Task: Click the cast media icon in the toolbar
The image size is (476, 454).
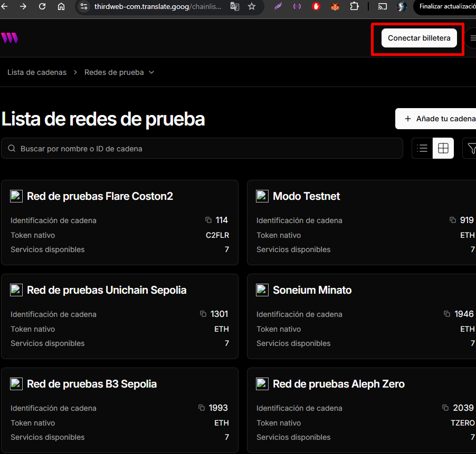Action: pyautogui.click(x=382, y=6)
